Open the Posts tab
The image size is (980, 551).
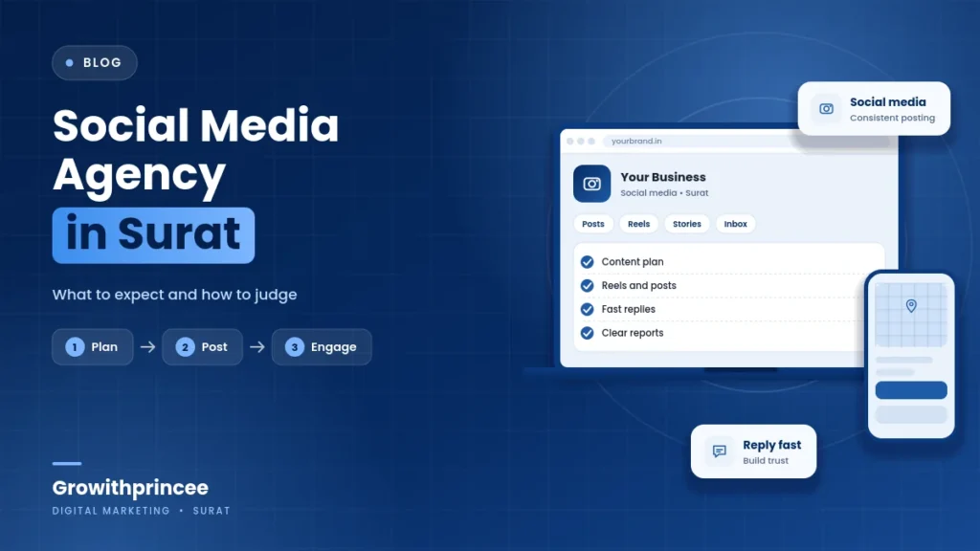[x=593, y=224]
